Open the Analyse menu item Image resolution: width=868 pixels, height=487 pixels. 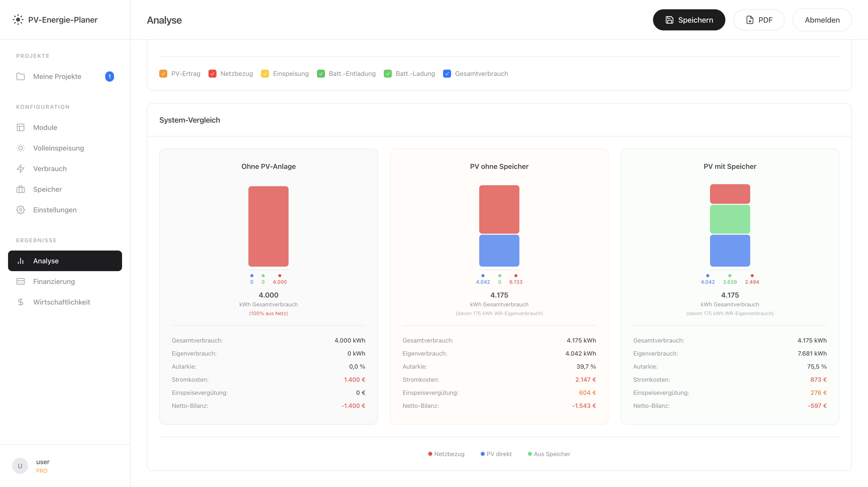65,261
